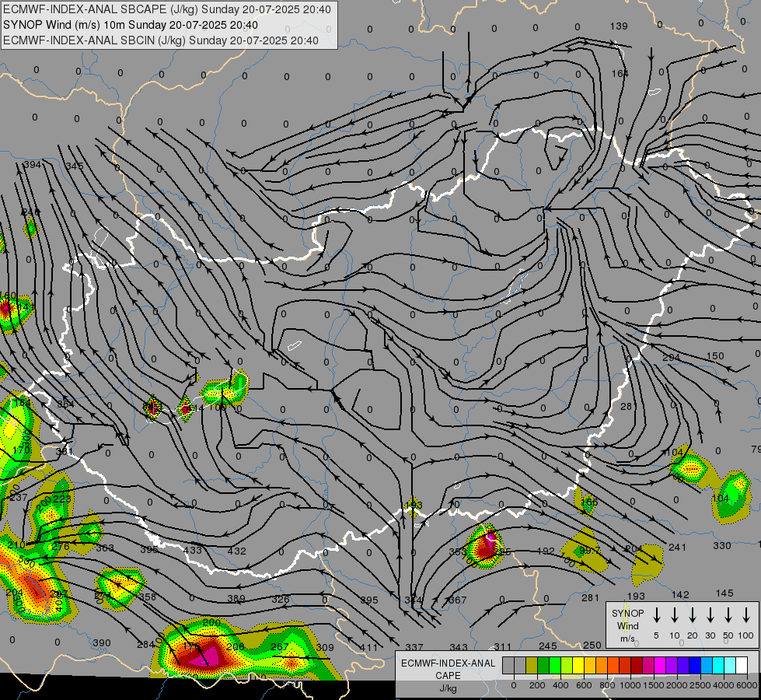Click the map value 241
The width and height of the screenshot is (761, 700).
point(678,548)
